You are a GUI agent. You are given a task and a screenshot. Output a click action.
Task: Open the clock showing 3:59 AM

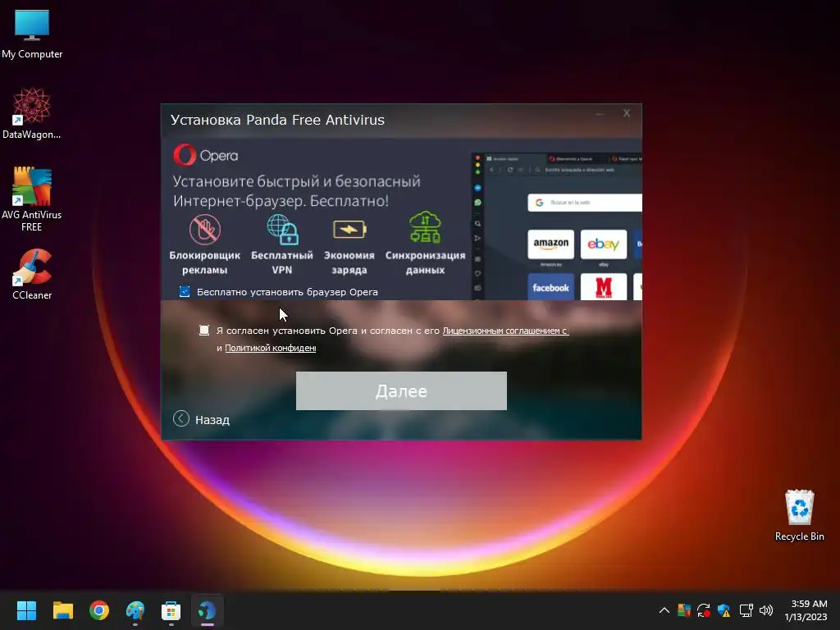[806, 610]
